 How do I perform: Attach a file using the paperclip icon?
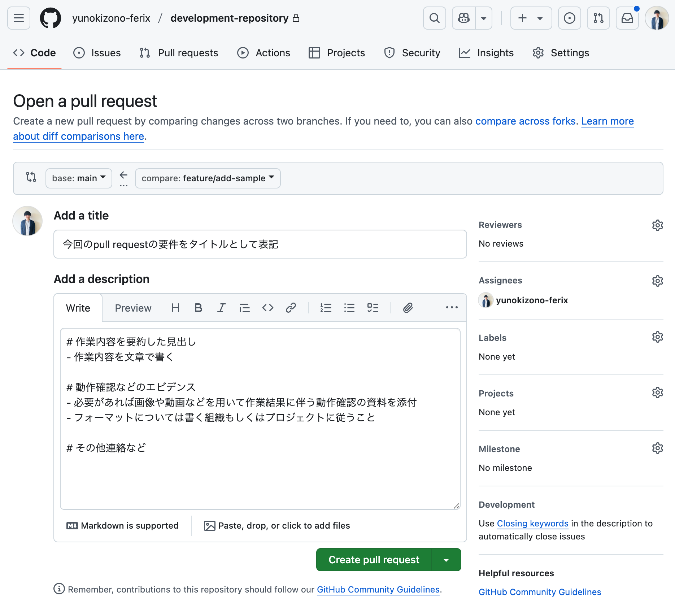pos(408,308)
